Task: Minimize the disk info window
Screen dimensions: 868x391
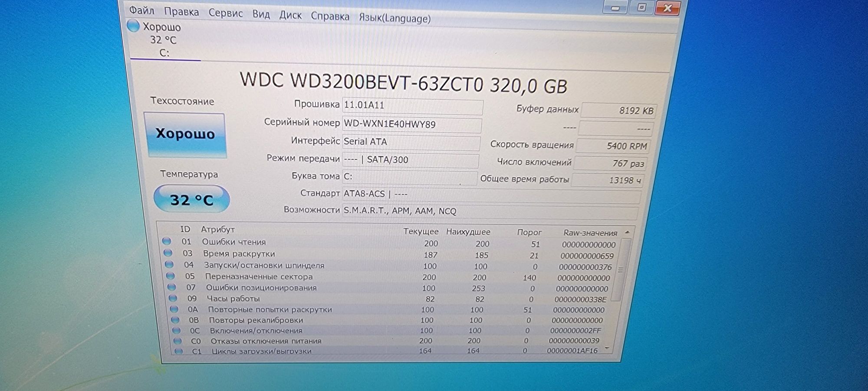Action: click(x=615, y=7)
